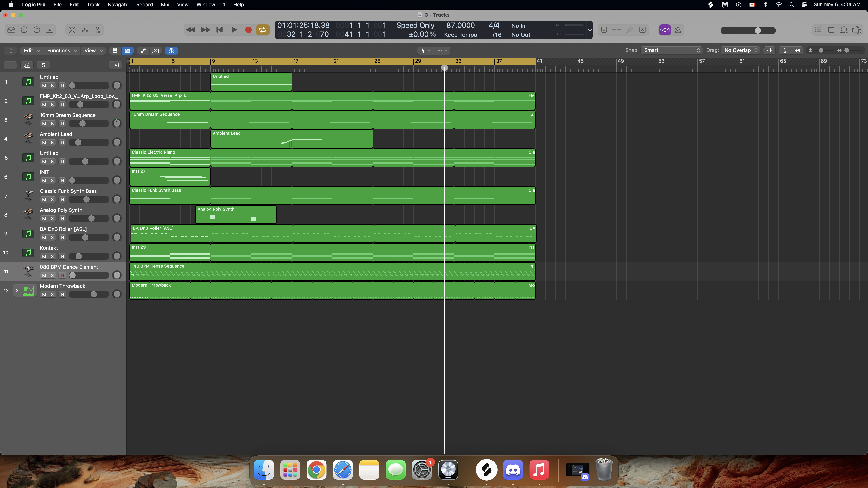Mute the Ambient Lead track

coord(44,143)
